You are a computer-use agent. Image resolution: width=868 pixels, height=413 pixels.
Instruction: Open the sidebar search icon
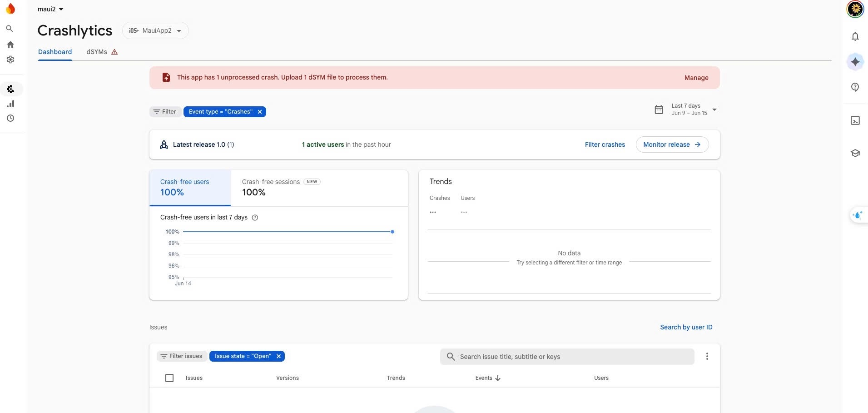[x=10, y=29]
